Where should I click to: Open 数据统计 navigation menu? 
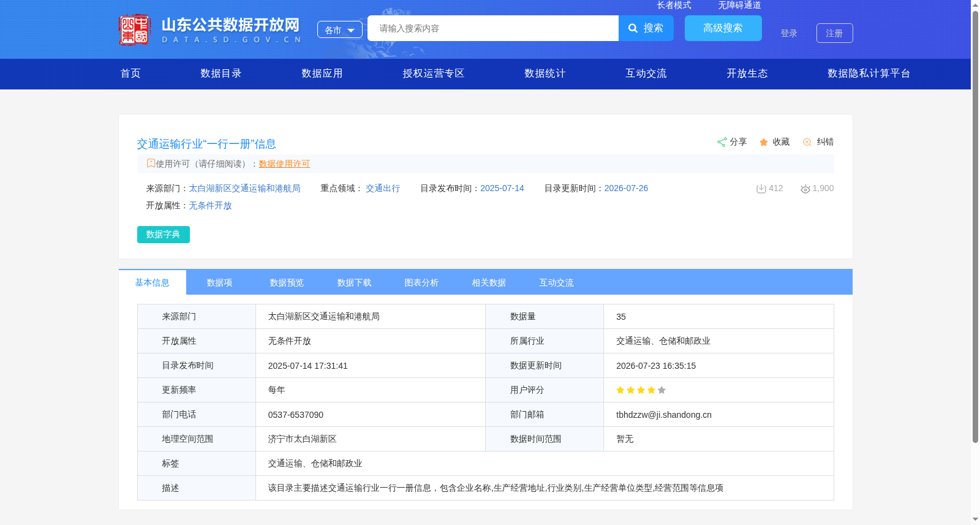545,74
